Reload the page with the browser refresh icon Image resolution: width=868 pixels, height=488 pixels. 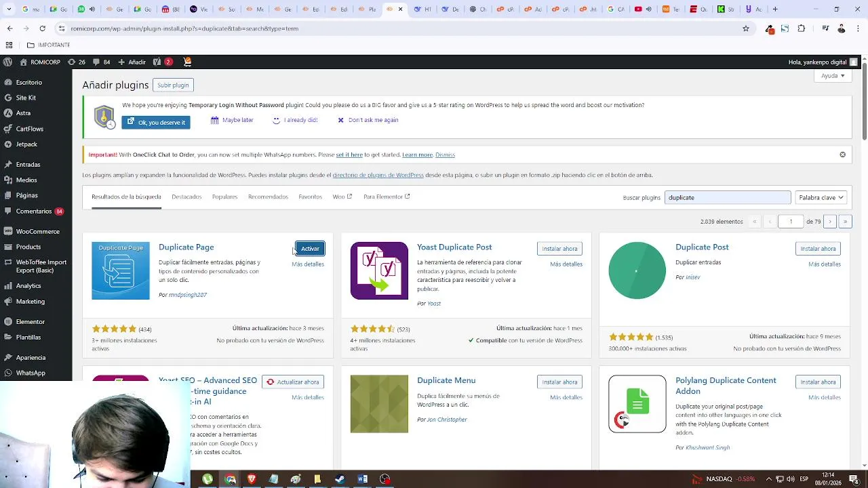pyautogui.click(x=43, y=28)
